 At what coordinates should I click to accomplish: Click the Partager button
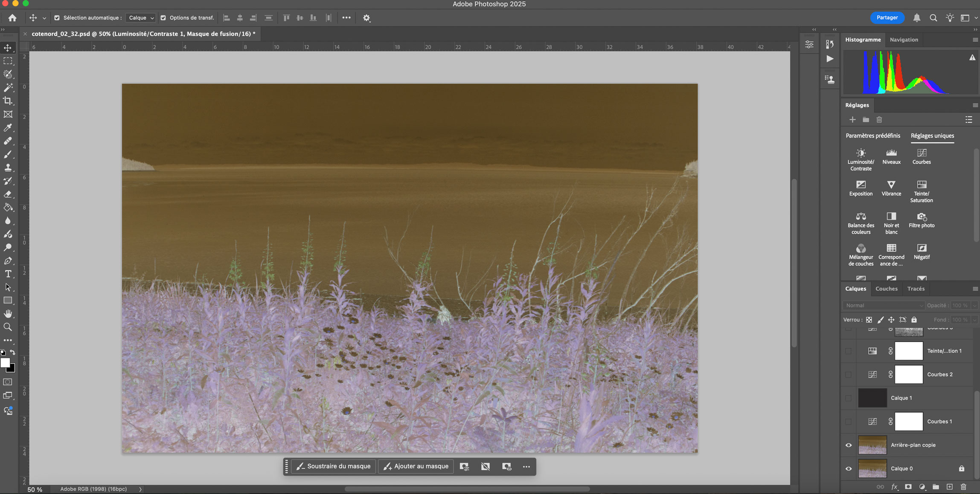point(887,17)
